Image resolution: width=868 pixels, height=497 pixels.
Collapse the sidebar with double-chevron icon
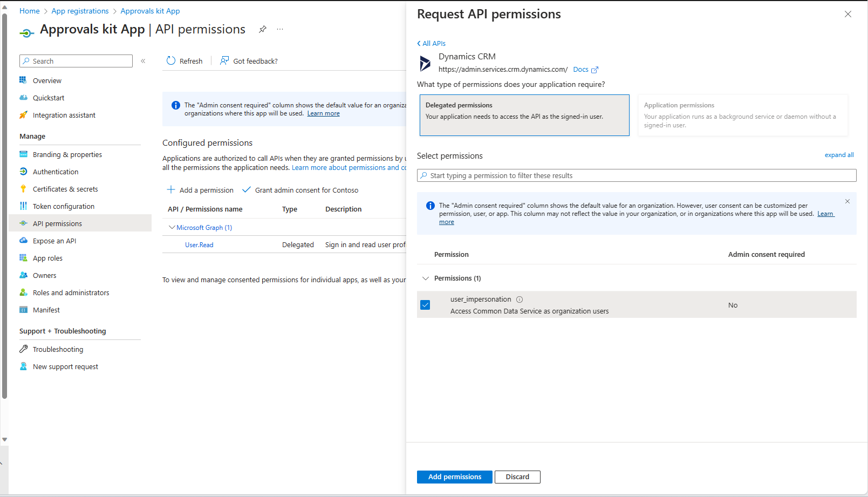[143, 61]
